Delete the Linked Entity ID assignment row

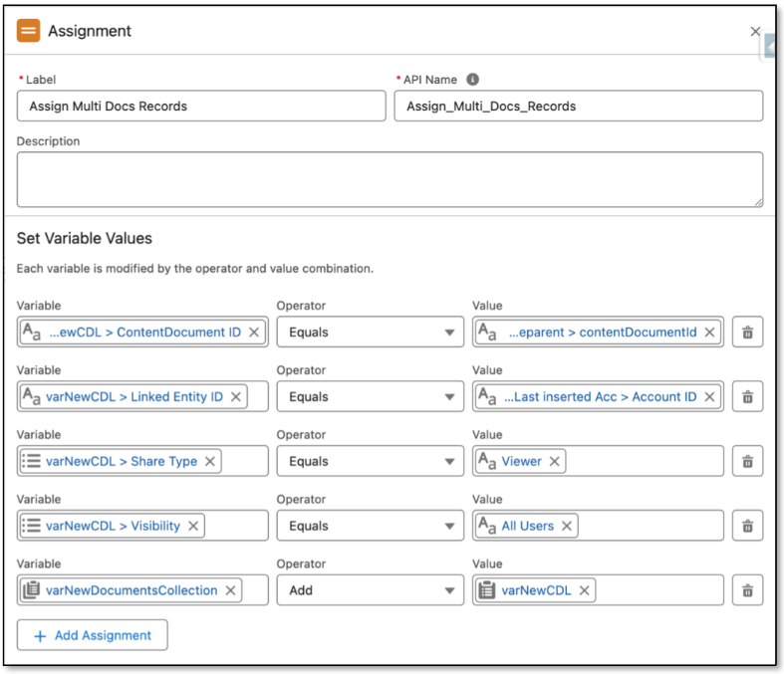pos(747,397)
